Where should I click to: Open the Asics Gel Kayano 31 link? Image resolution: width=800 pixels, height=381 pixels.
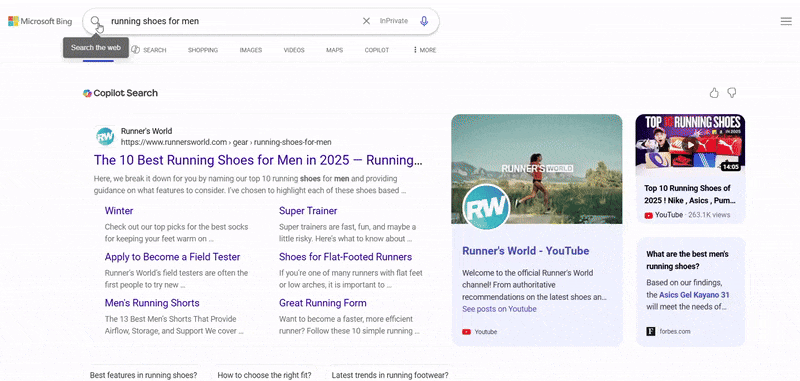coord(694,295)
